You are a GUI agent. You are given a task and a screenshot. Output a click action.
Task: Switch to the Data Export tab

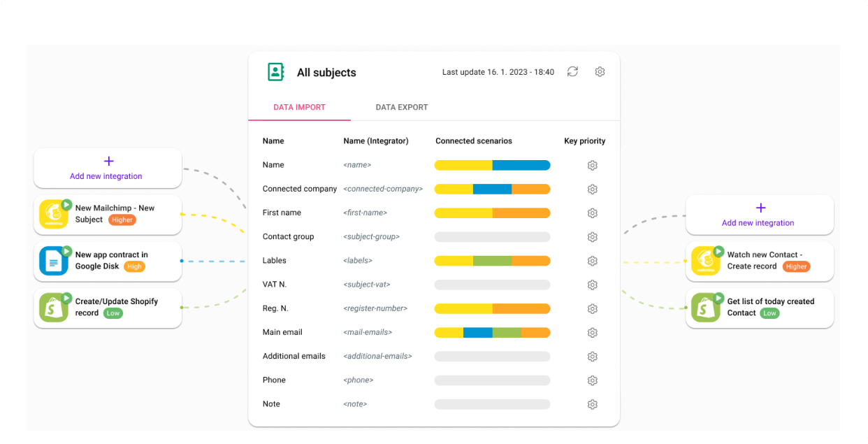[402, 108]
